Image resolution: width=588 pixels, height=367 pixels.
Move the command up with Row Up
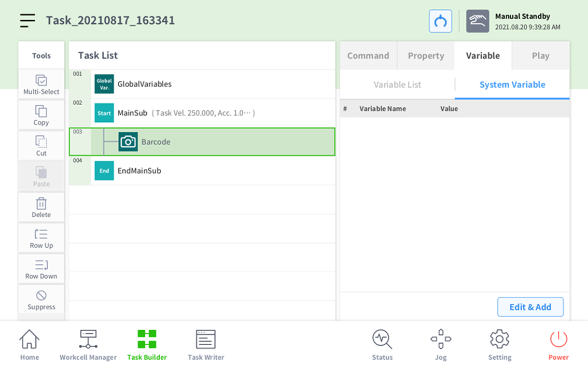pyautogui.click(x=41, y=238)
